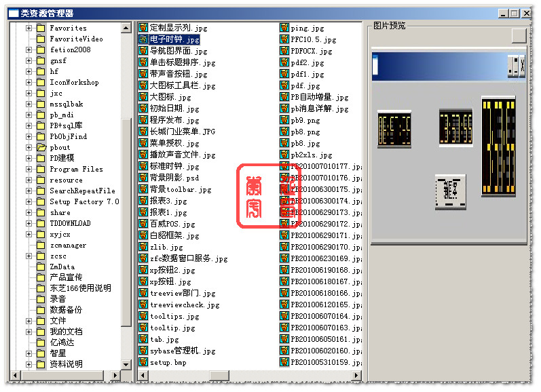
Task: Click the open folder icon of pbout
Action: [41, 147]
